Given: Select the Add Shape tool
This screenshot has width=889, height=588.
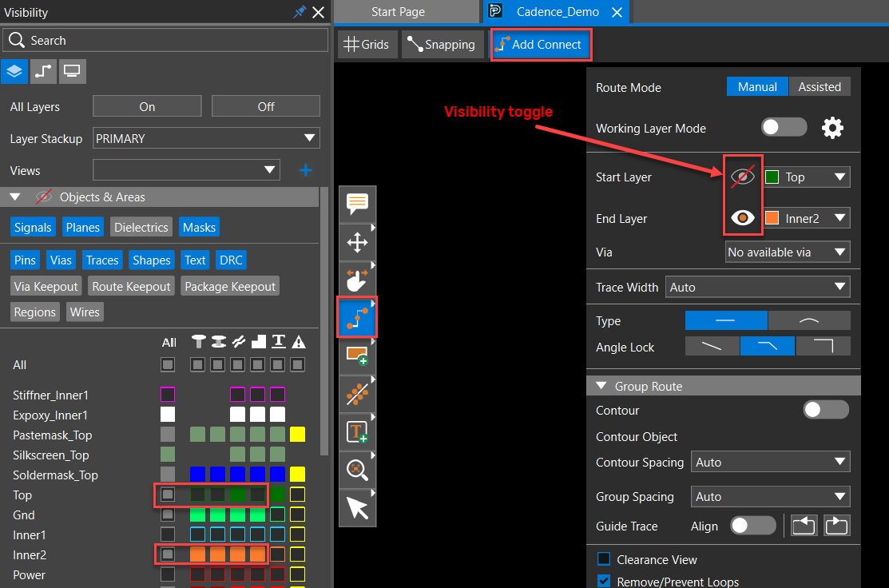Looking at the screenshot, I should point(357,356).
